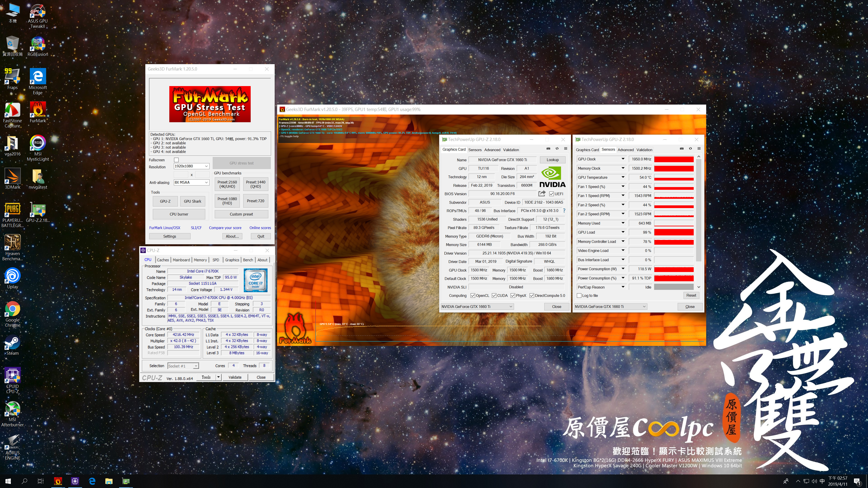This screenshot has height=488, width=868.
Task: Open vga2016 desktop icon
Action: (12, 146)
